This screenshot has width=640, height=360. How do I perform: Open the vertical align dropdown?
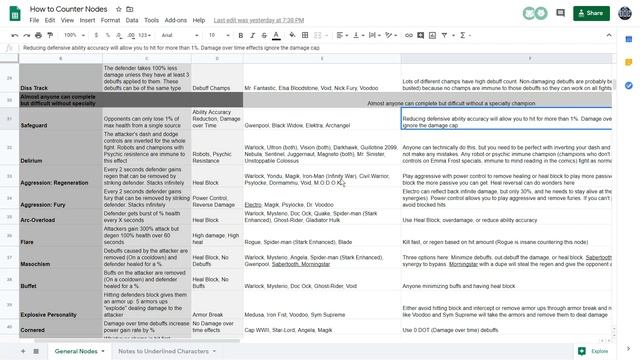[358, 36]
